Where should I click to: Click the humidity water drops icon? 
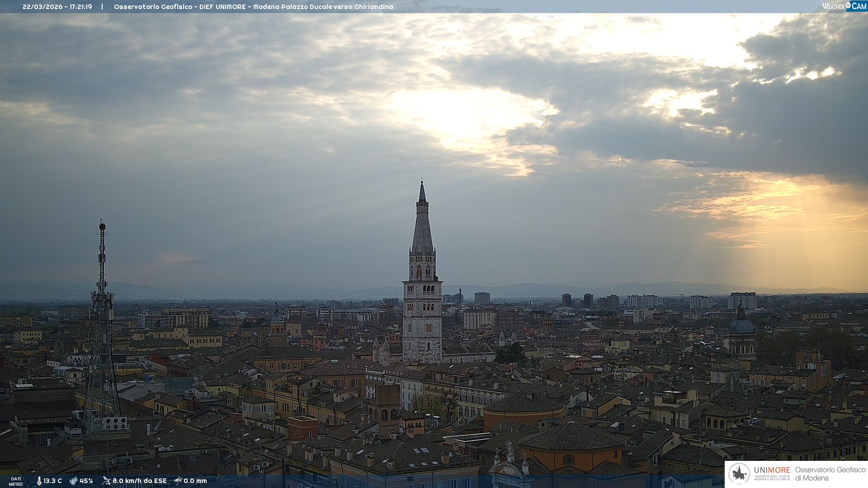73,481
